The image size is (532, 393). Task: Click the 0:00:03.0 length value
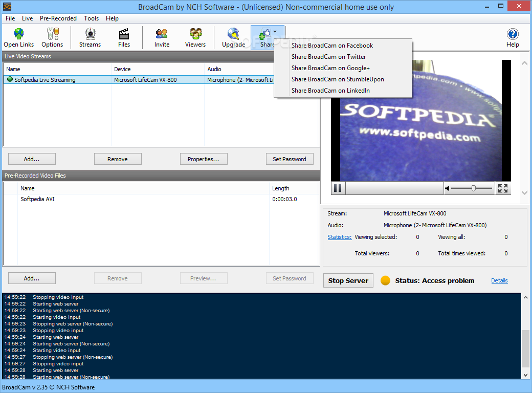coord(284,199)
